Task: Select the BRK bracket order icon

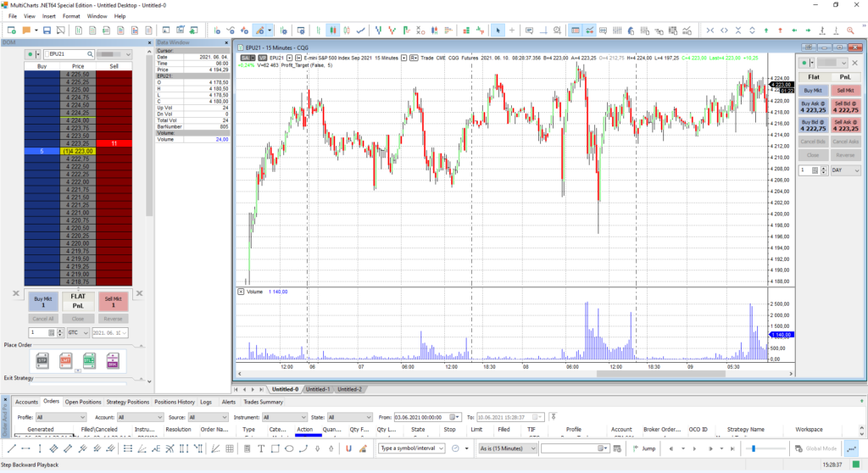Action: (113, 360)
